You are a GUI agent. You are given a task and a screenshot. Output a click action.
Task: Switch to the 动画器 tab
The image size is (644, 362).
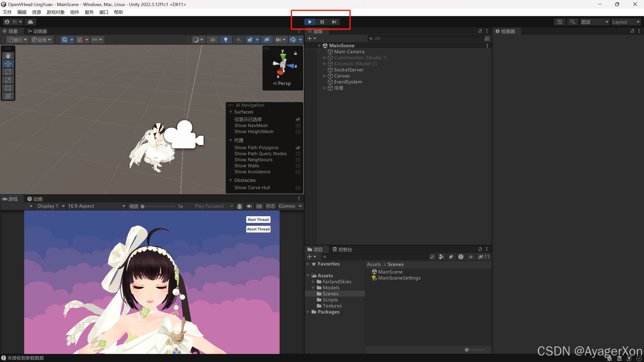coord(37,31)
